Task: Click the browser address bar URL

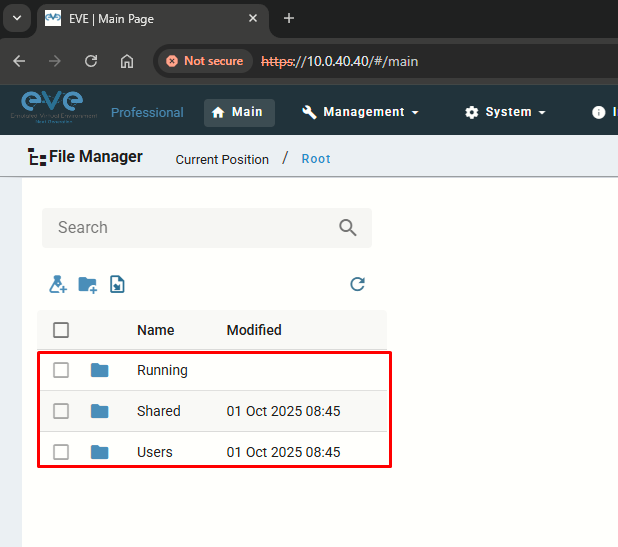Action: pos(340,61)
